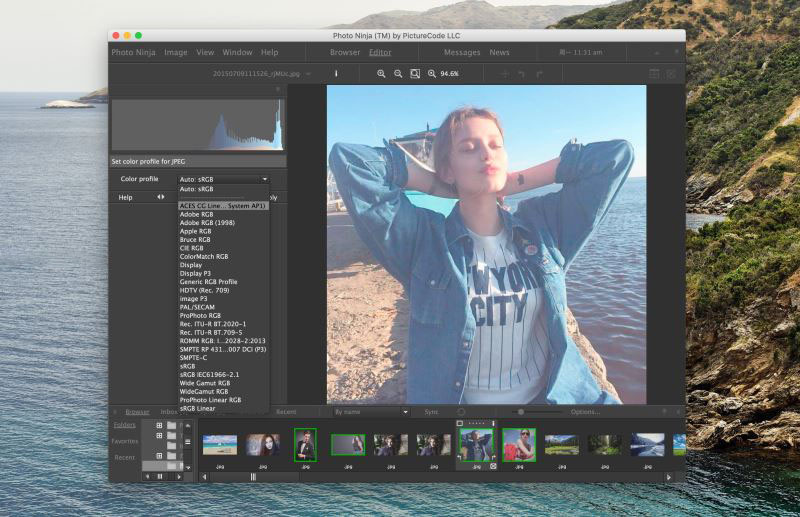The image size is (800, 517).
Task: Select Display P3 profile
Action: pos(223,273)
